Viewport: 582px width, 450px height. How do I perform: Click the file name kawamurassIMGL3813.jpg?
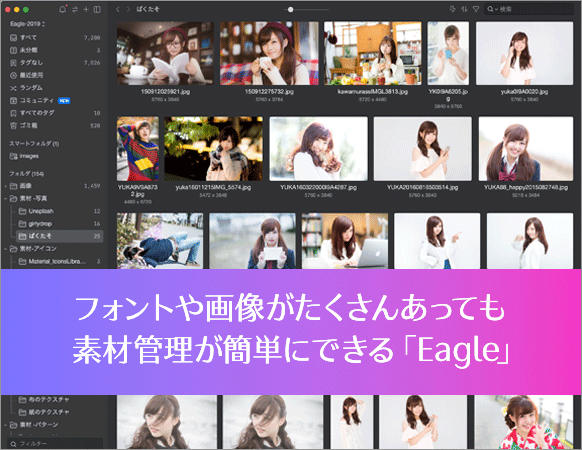[373, 92]
